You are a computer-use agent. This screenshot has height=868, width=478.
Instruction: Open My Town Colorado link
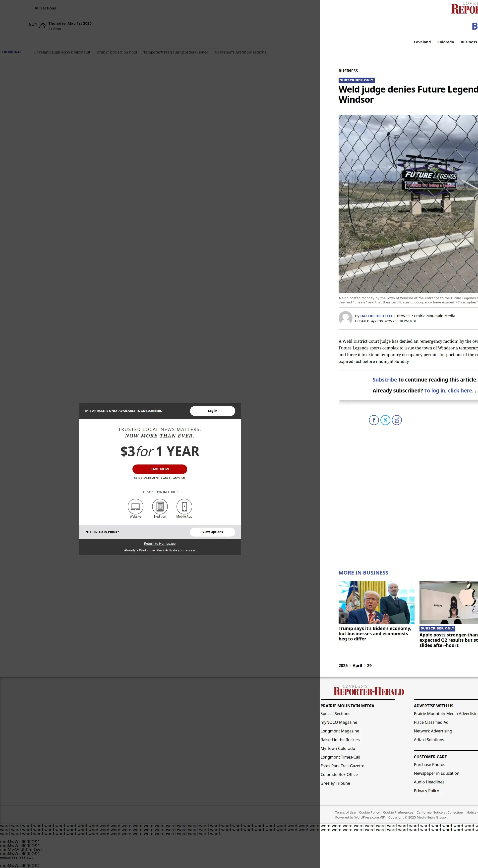338,749
